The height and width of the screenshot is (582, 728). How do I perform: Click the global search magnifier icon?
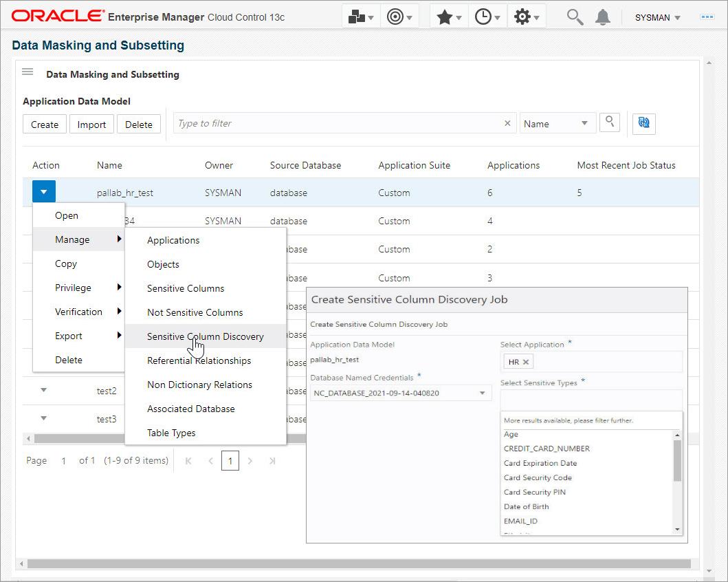point(575,17)
